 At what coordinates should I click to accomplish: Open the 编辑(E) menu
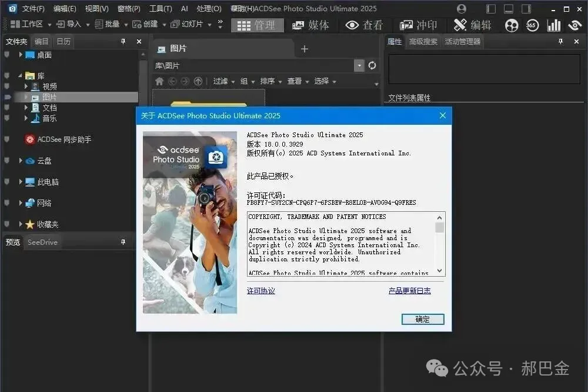(x=65, y=9)
